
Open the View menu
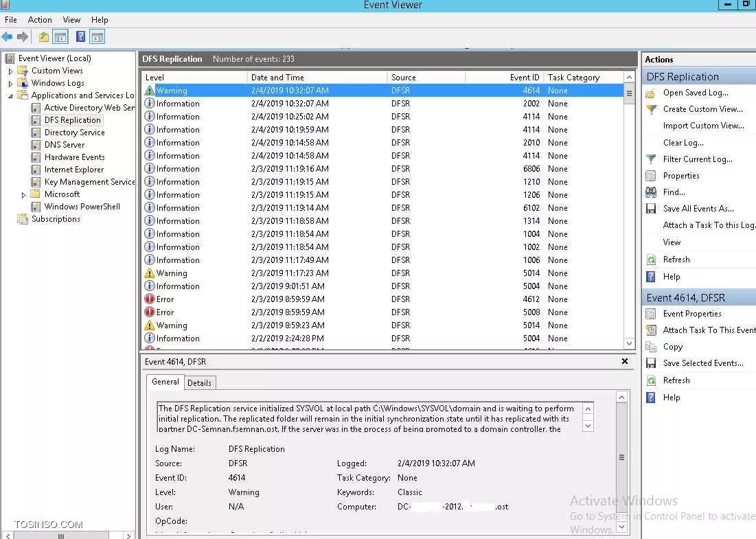71,20
